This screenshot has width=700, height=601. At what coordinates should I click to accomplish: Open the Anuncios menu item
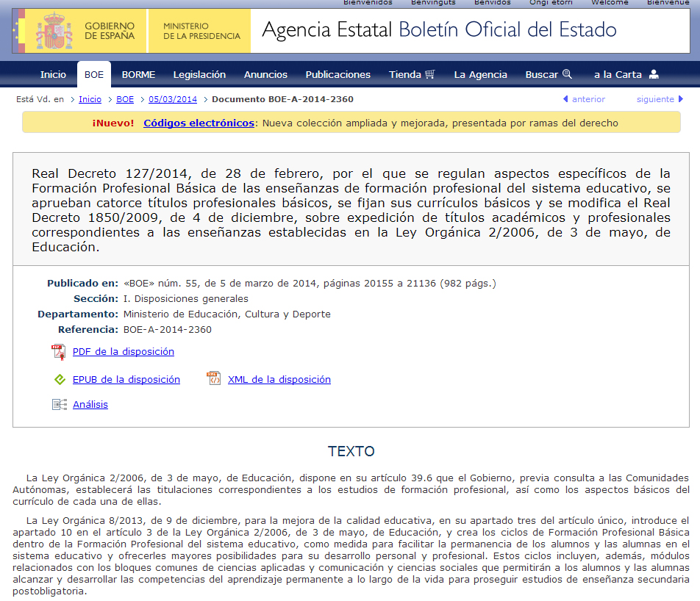click(265, 74)
